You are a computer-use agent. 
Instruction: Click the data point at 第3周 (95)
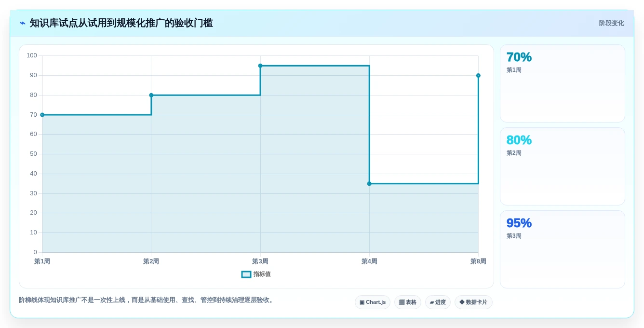260,66
